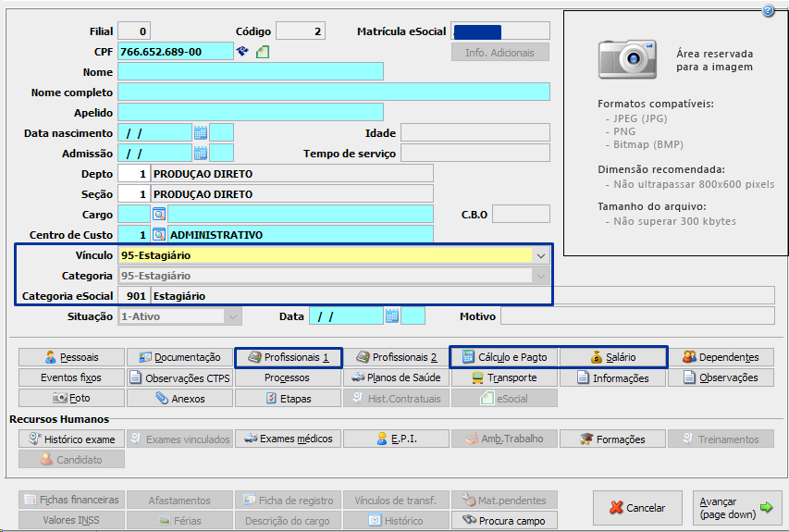Viewport: 789px width, 532px height.
Task: Click the Férias button
Action: [x=179, y=520]
